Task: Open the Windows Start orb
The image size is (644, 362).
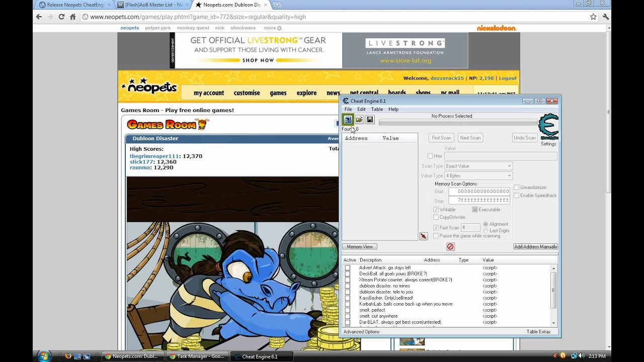Action: click(44, 355)
